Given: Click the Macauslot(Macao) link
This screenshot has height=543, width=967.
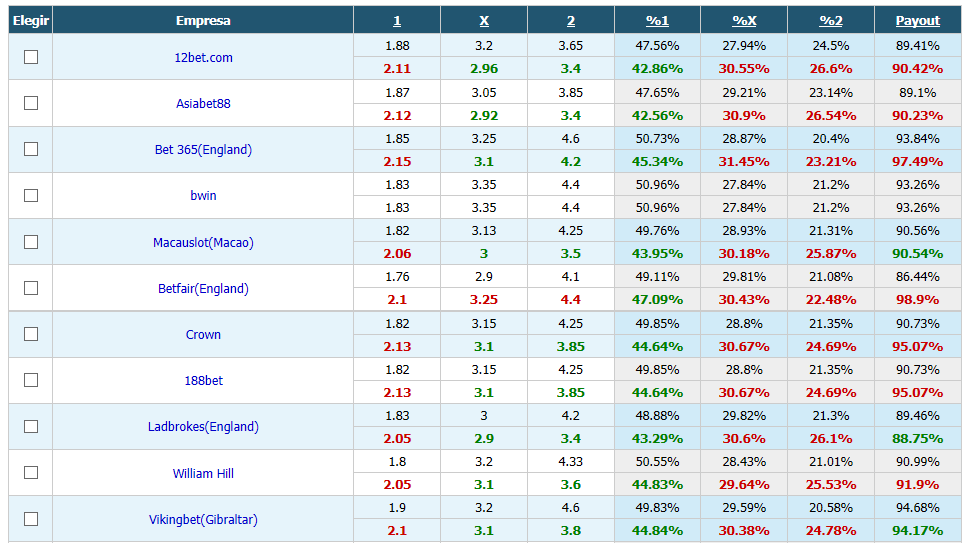Looking at the screenshot, I should [204, 242].
